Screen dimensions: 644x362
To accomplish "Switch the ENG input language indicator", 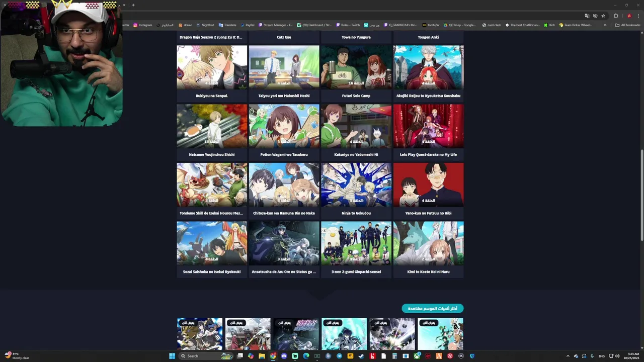I will pyautogui.click(x=601, y=356).
